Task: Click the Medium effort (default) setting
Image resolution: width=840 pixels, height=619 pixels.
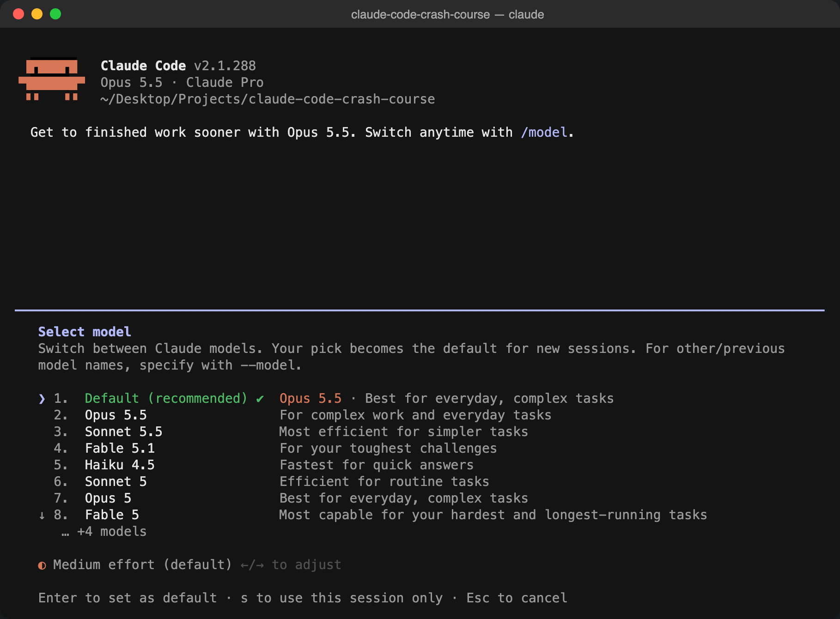Action: (142, 564)
